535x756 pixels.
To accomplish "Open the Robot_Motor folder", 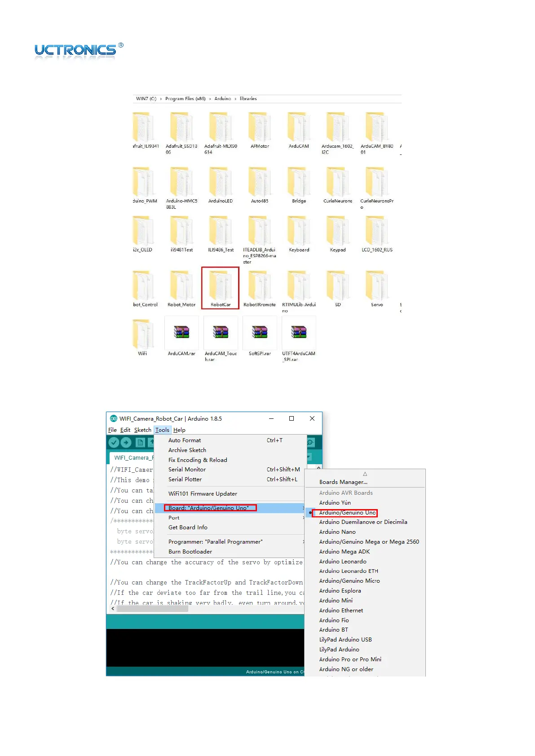I will pyautogui.click(x=181, y=288).
